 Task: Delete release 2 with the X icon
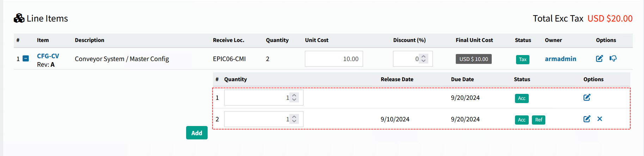(600, 119)
